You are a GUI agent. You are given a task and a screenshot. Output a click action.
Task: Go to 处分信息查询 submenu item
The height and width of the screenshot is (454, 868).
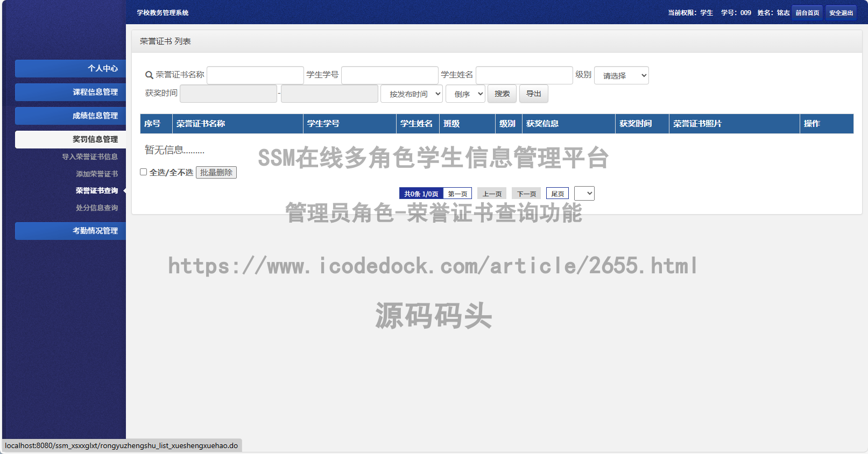click(96, 208)
